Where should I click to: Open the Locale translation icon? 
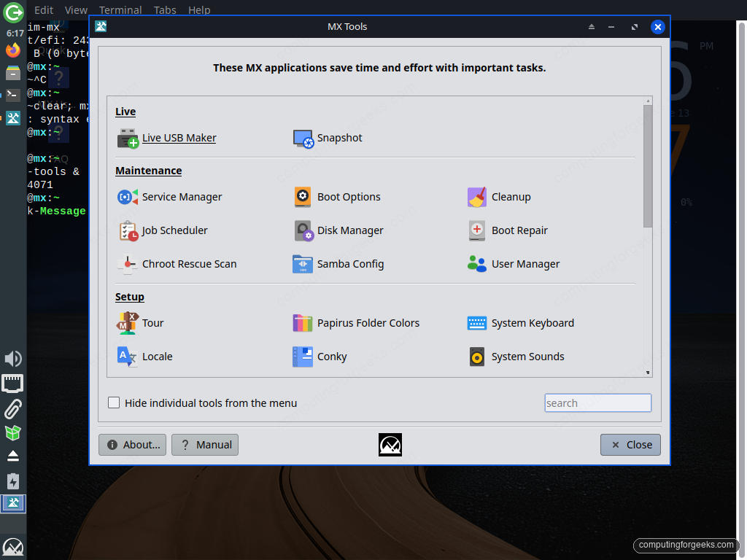(x=128, y=356)
